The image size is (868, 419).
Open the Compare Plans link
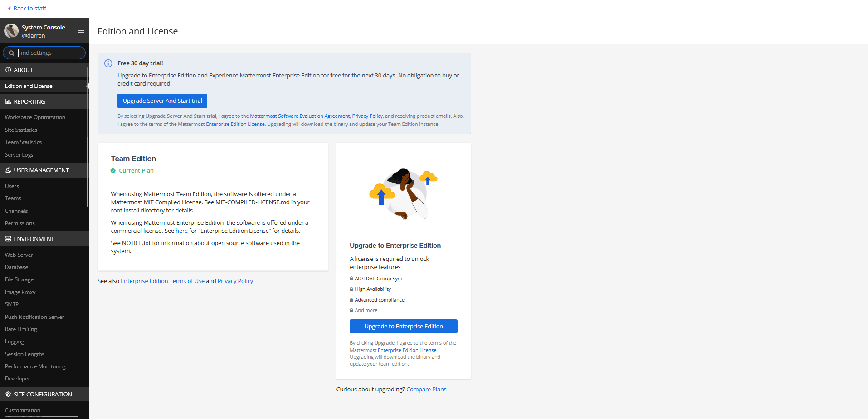pos(426,390)
